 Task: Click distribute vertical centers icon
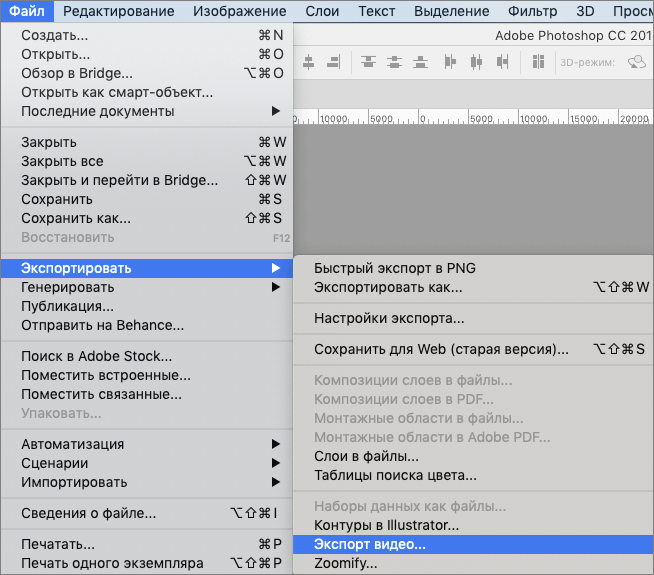click(394, 62)
